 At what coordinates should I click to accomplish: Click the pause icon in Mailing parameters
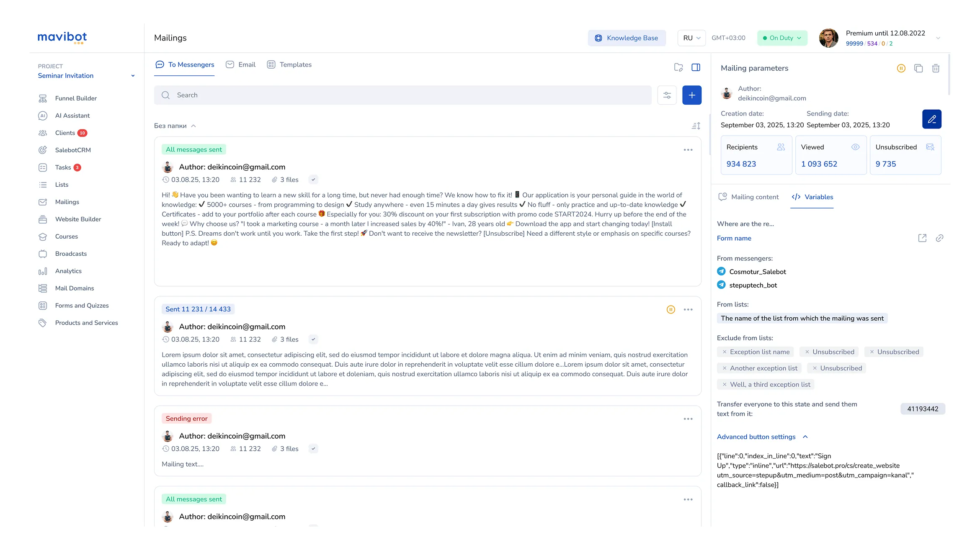coord(901,68)
